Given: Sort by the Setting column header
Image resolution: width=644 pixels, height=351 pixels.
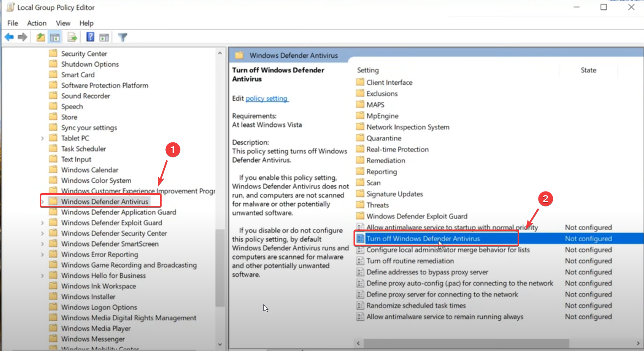Looking at the screenshot, I should (368, 70).
